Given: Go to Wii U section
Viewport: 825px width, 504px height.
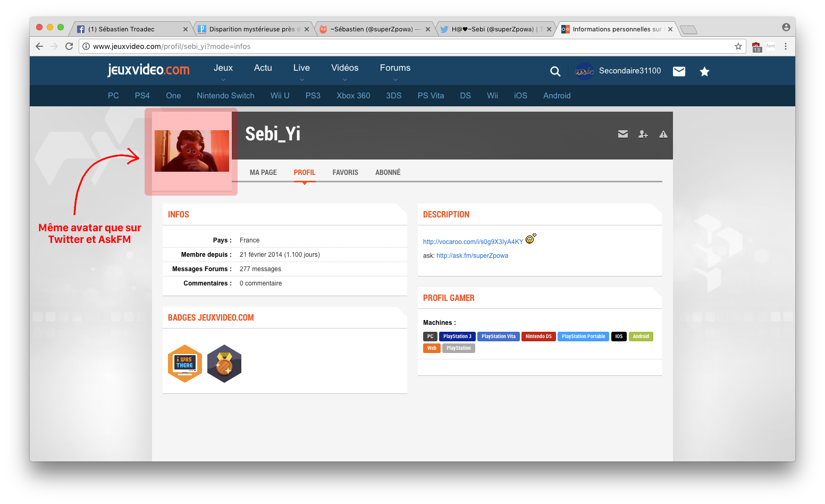Looking at the screenshot, I should [x=280, y=96].
